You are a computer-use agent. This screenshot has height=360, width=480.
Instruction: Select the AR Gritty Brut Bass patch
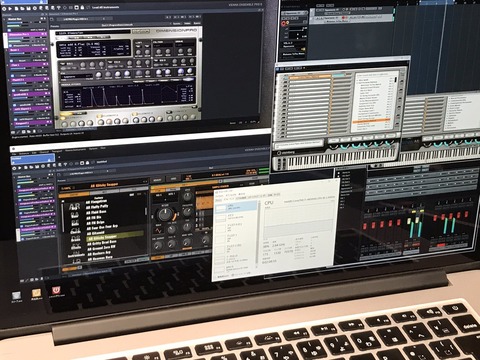pyautogui.click(x=101, y=243)
